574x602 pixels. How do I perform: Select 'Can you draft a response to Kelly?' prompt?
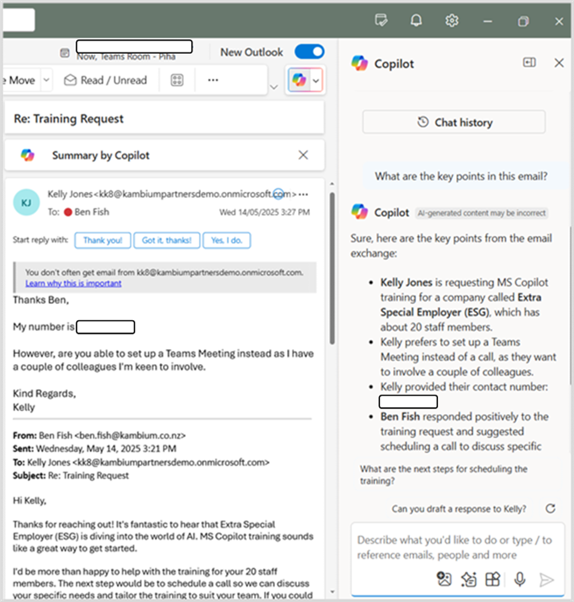click(459, 509)
